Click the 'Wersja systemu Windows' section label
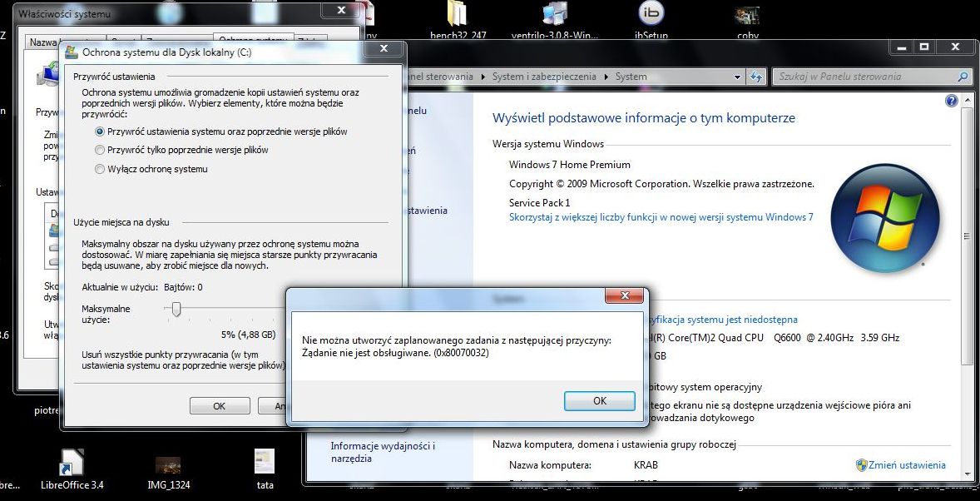Viewport: 980px width, 501px height. pos(548,145)
